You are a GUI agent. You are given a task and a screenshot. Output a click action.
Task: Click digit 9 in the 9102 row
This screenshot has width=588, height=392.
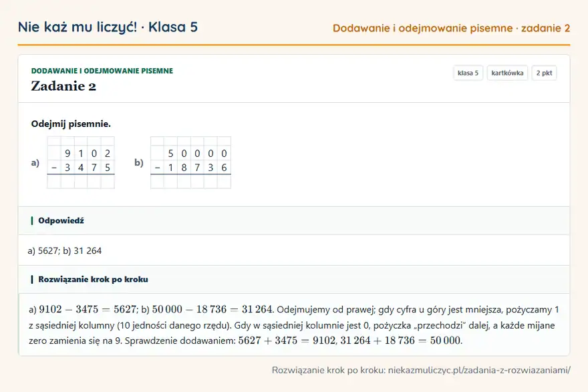coord(67,154)
